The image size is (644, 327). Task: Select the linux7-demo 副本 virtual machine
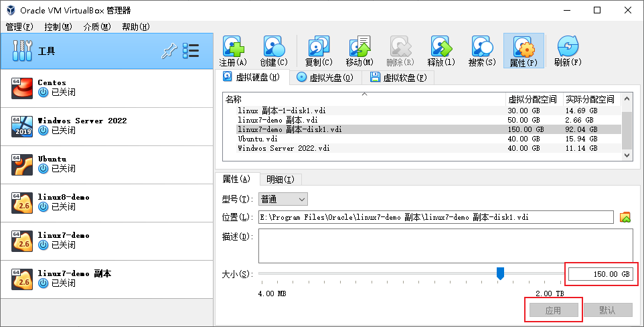pyautogui.click(x=107, y=279)
